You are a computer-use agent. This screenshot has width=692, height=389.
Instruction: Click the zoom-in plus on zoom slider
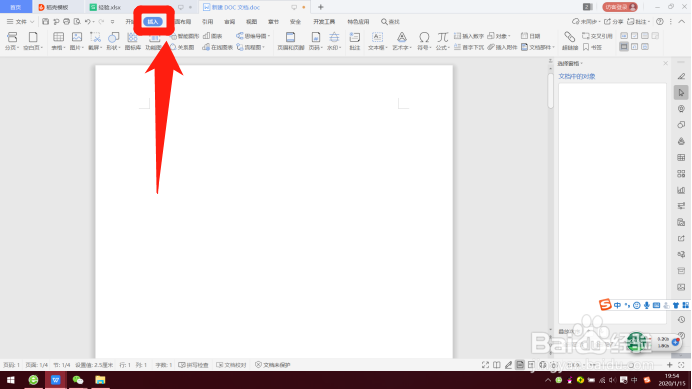pyautogui.click(x=669, y=365)
